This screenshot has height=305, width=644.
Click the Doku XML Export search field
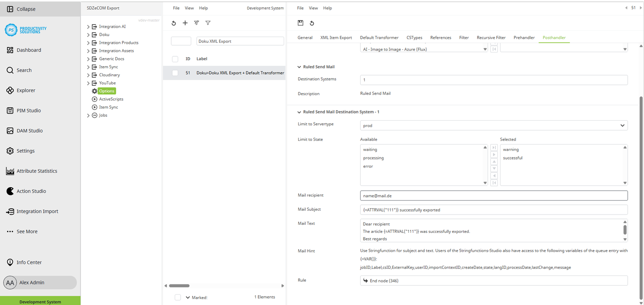tap(240, 41)
